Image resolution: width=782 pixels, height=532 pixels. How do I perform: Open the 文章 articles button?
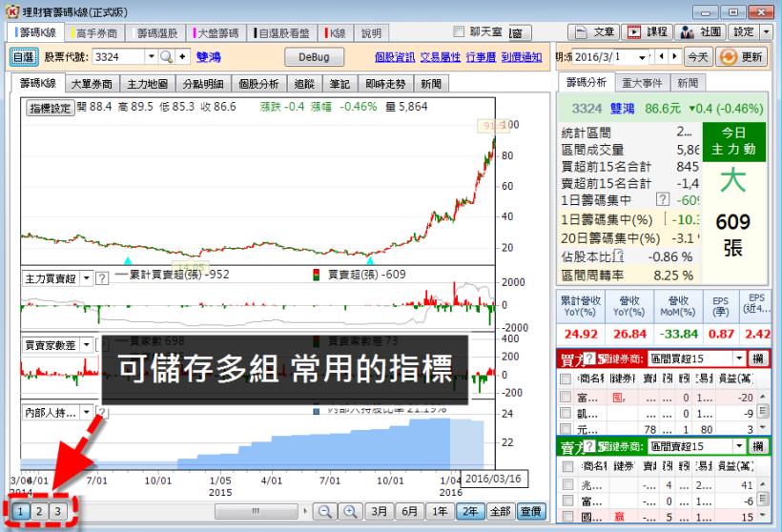[x=594, y=32]
